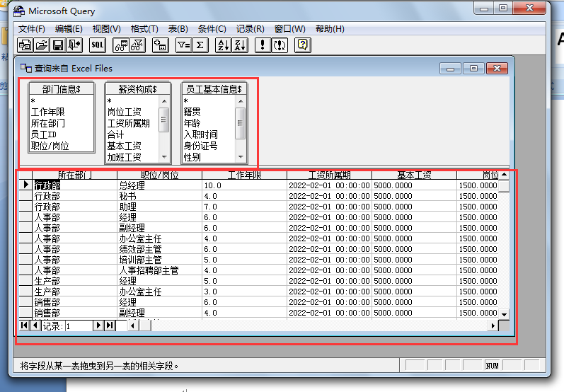Click grid horizontal scroll right arrow
This screenshot has width=564, height=392.
[493, 325]
